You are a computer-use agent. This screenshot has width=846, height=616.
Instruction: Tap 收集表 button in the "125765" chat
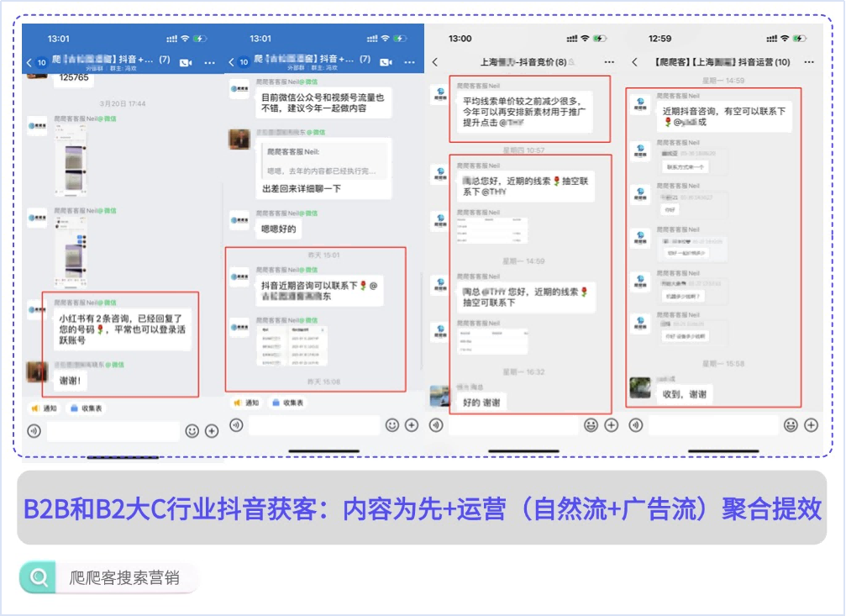point(87,408)
